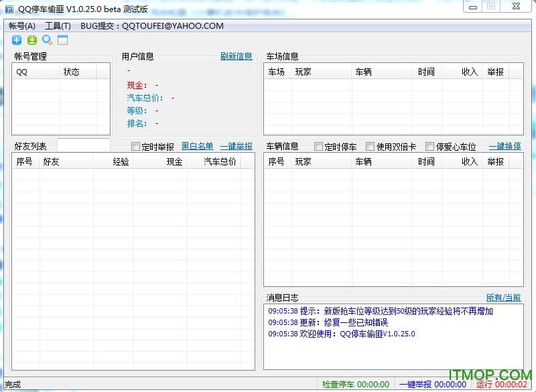Click the 车辆 column header in 车辆信息

point(382,162)
